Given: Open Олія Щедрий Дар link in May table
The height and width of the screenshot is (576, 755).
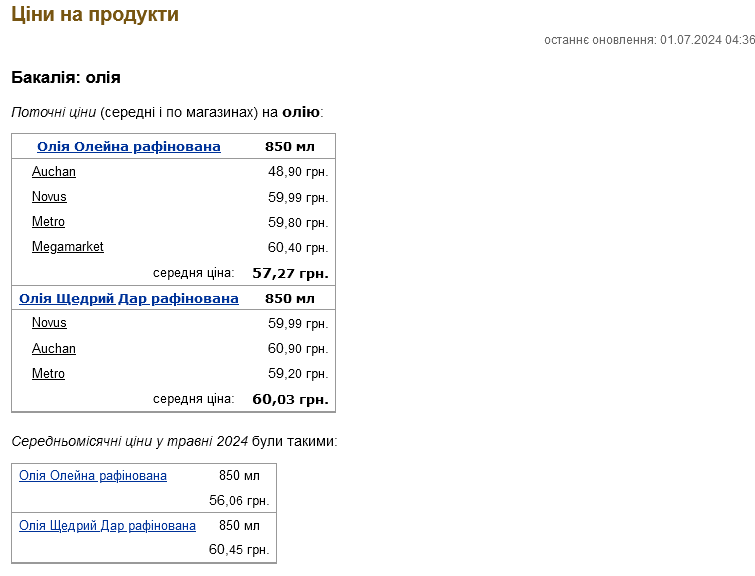Looking at the screenshot, I should click(x=107, y=526).
